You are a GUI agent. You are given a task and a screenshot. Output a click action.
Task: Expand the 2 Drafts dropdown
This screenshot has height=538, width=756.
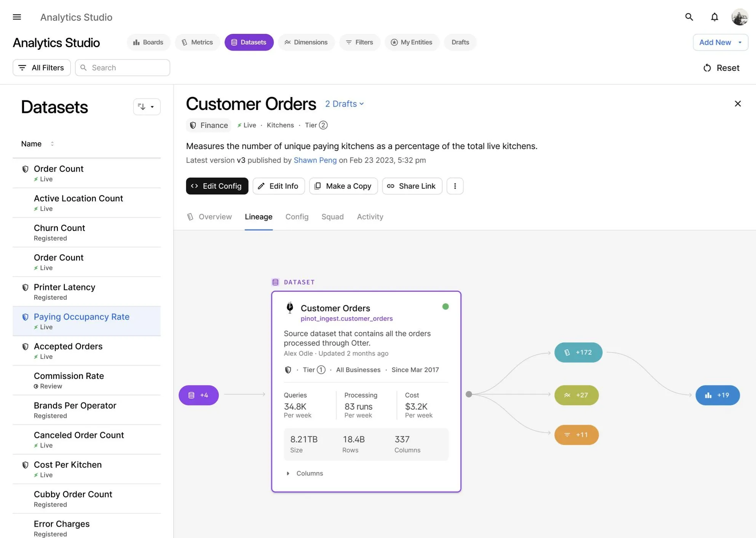pyautogui.click(x=345, y=104)
